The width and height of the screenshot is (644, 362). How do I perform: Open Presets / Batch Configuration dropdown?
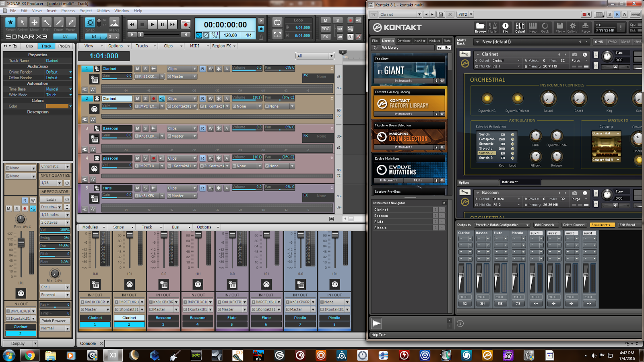[502, 225]
